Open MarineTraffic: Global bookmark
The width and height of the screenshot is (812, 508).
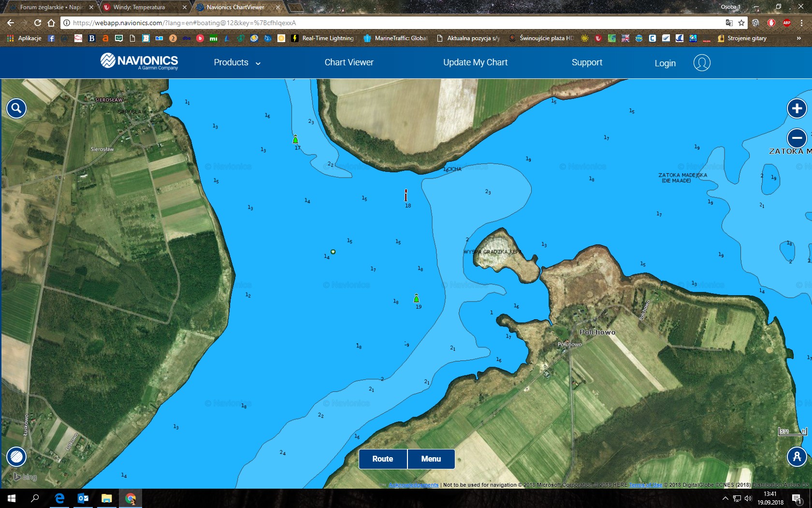click(x=395, y=38)
